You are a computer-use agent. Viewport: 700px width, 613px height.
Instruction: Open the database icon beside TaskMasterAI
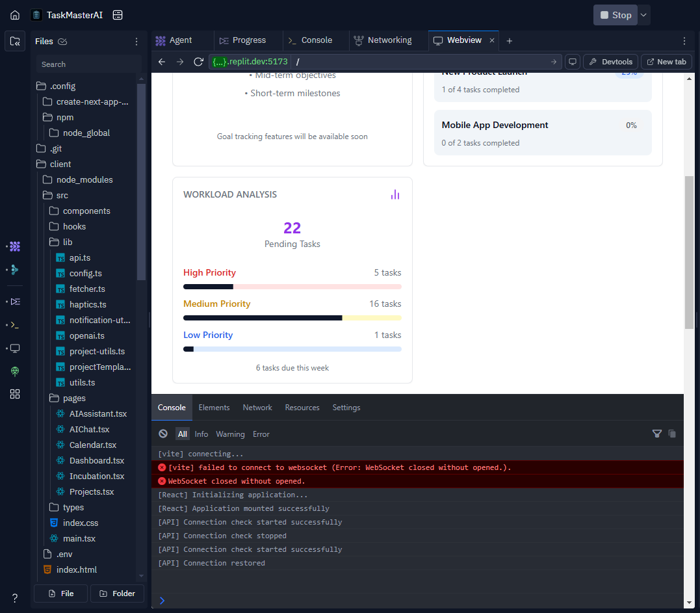(118, 15)
